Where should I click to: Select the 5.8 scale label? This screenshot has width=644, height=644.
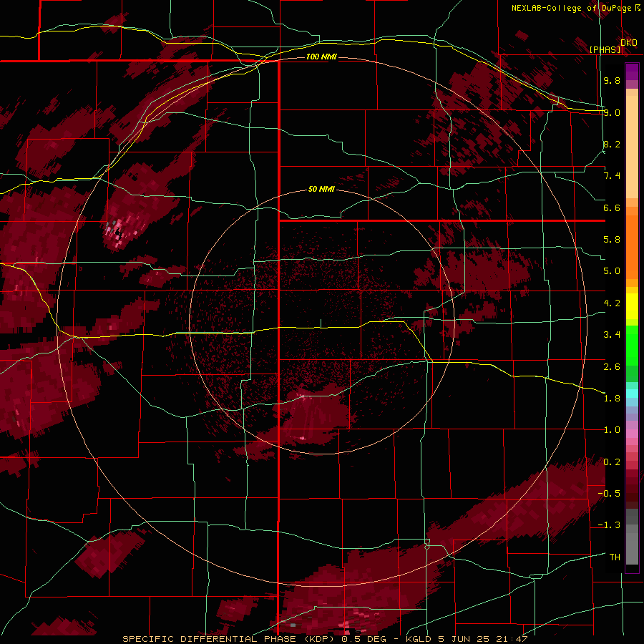[x=612, y=240]
